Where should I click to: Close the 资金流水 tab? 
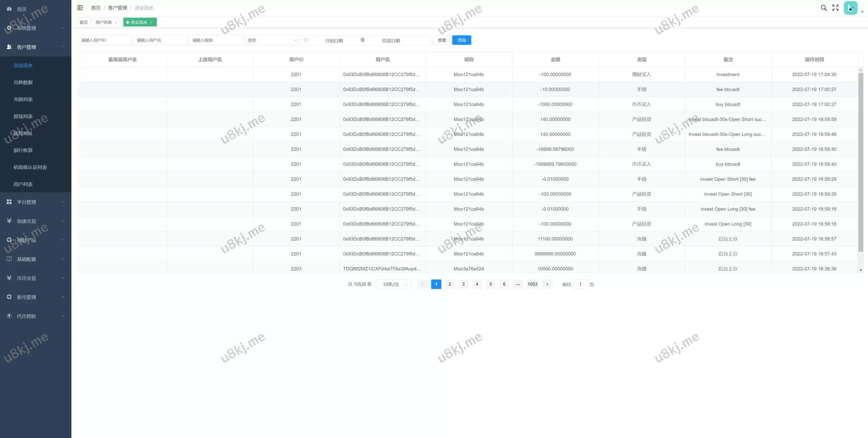[x=151, y=22]
